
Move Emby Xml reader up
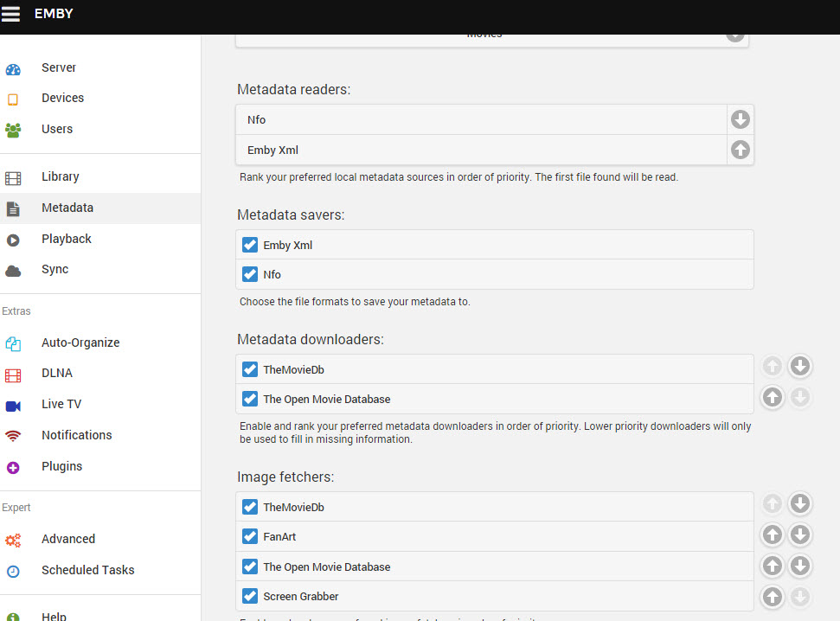coord(740,150)
